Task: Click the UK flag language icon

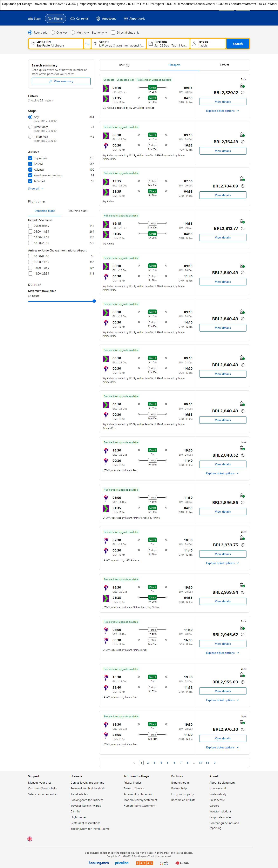Action: coord(30,839)
